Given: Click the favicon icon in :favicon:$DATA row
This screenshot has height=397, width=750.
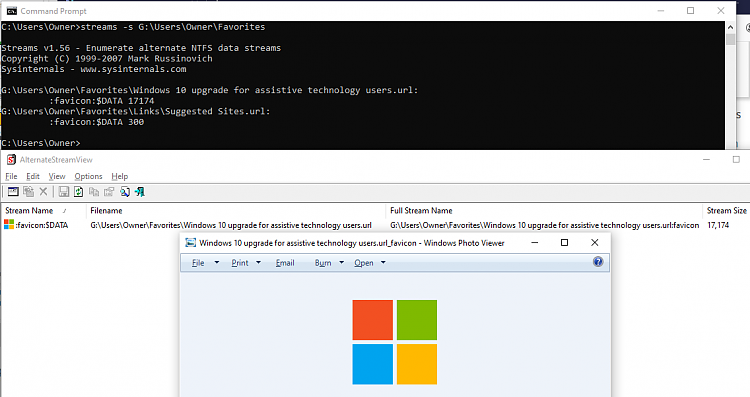Looking at the screenshot, I should [x=9, y=225].
